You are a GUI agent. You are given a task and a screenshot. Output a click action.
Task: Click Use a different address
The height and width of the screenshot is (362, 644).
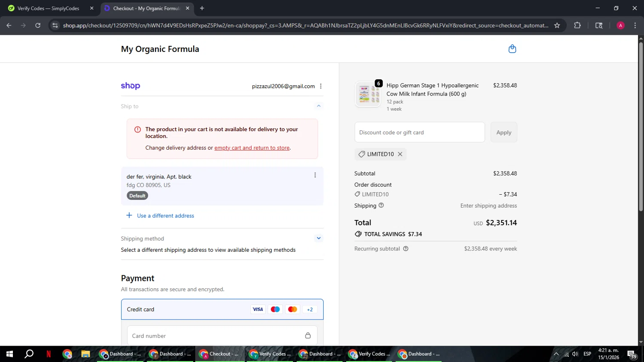click(160, 215)
